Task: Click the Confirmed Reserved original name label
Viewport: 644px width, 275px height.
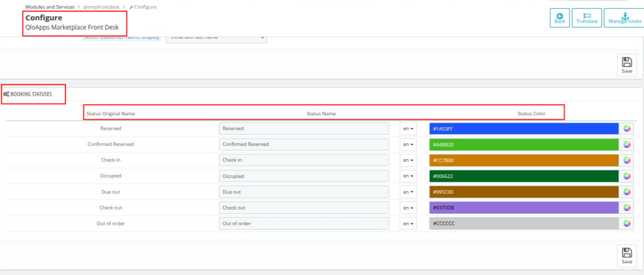Action: click(x=111, y=144)
